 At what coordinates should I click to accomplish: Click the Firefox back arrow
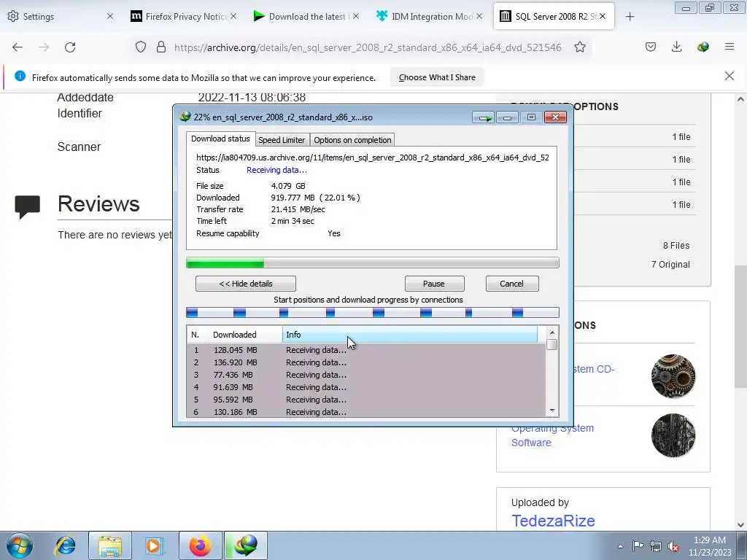18,47
